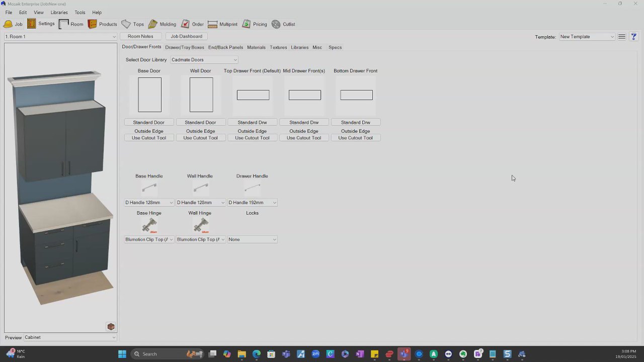
Task: Click the 3D cabinet preview image
Action: pos(61,187)
